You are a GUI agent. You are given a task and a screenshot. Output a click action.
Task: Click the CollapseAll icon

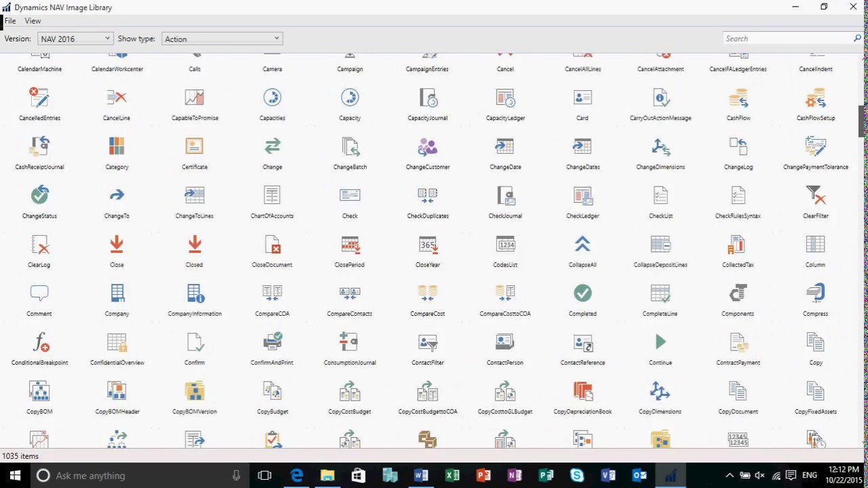point(583,244)
